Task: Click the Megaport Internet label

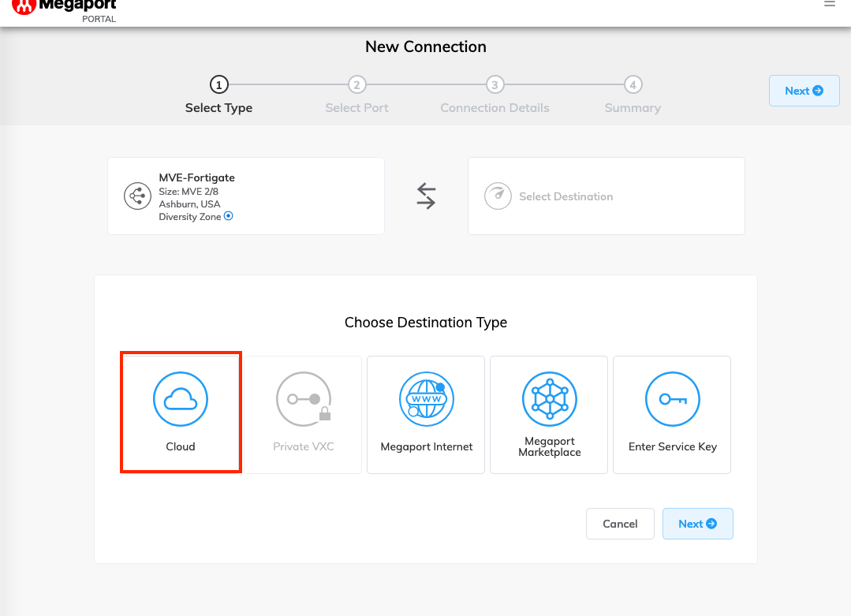Action: [x=427, y=446]
